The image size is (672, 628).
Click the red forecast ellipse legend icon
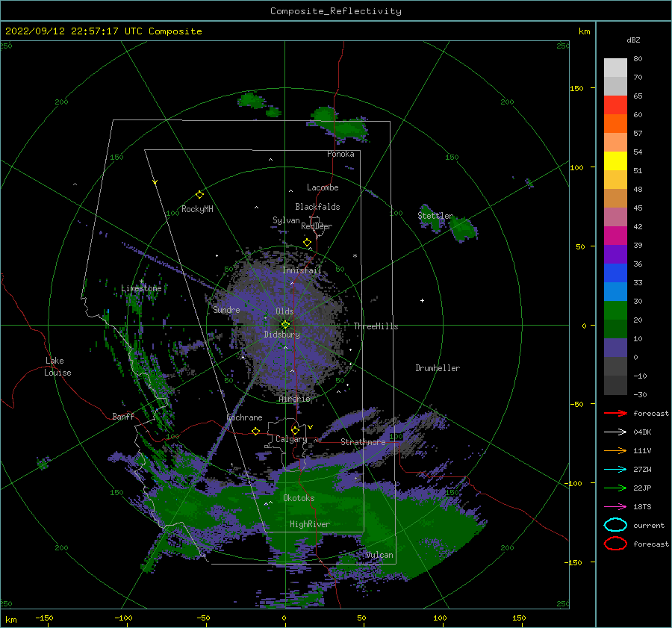[x=615, y=544]
